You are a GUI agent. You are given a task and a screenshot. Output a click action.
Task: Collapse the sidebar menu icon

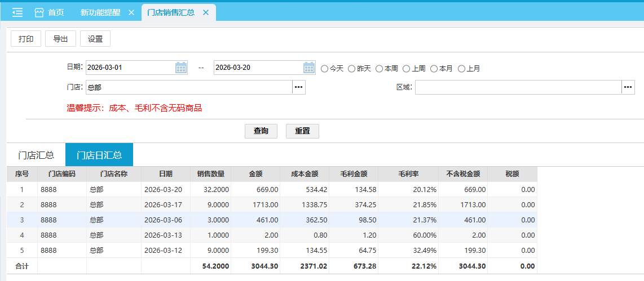(17, 12)
